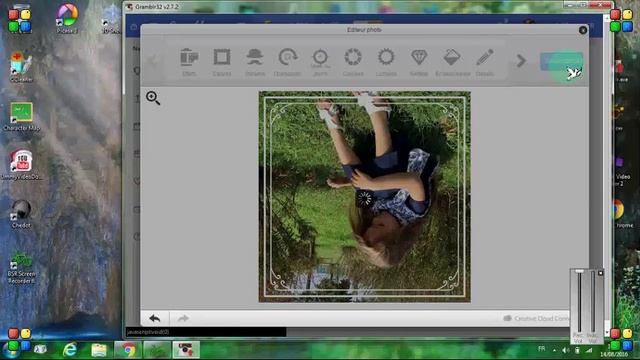Switch to Chrome in the taskbar
This screenshot has height=360, width=640.
point(128,350)
